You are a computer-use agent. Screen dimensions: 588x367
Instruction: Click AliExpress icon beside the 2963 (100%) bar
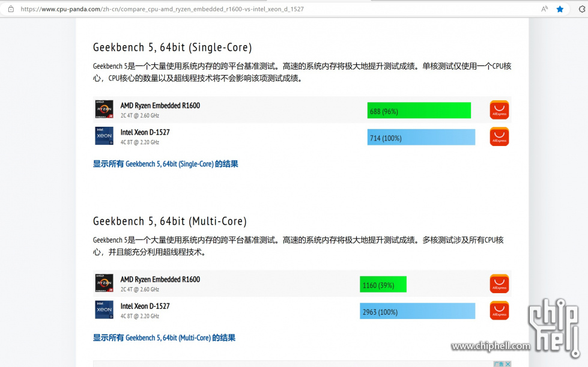(499, 311)
